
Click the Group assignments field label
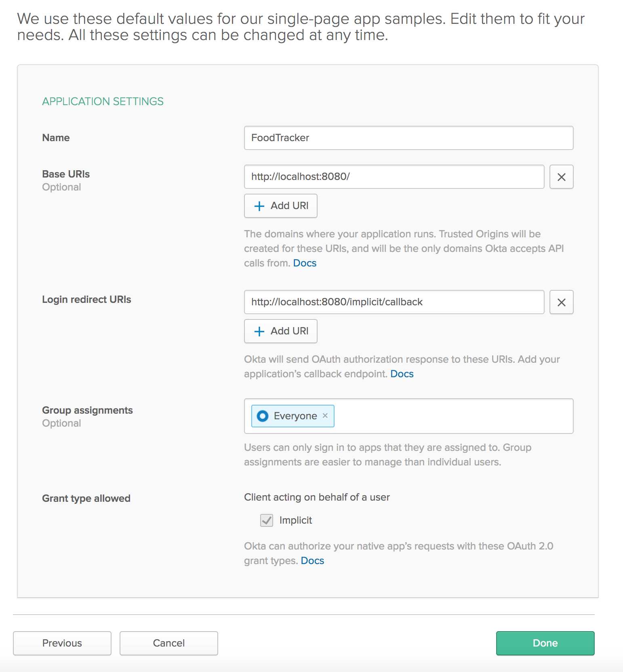coord(87,410)
